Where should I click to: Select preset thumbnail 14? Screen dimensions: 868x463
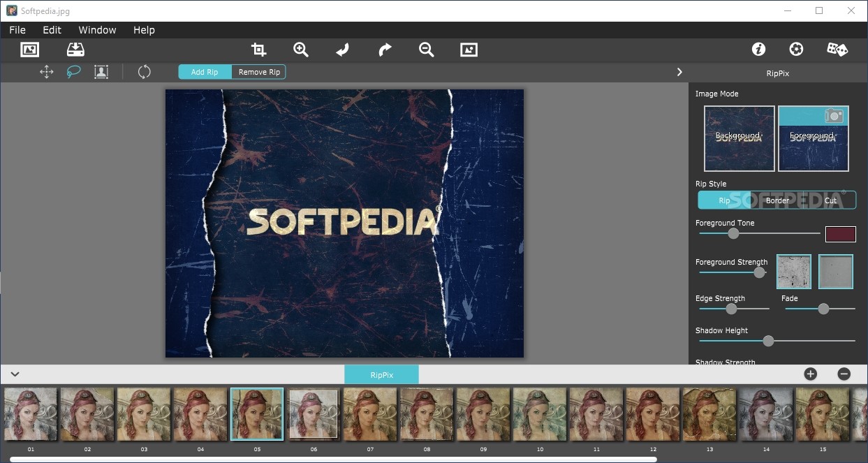[766, 414]
